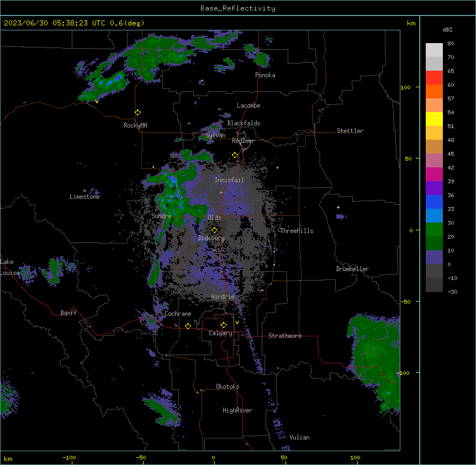Choose the top light gray legend swatch
Viewport: 476px width, 465px height.
tap(434, 50)
